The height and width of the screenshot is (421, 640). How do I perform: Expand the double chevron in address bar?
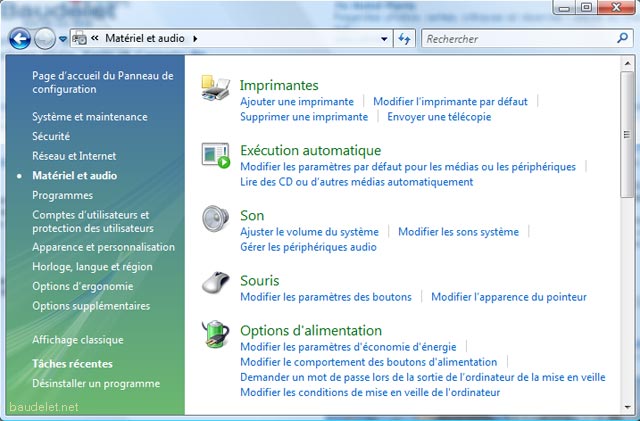pos(95,38)
